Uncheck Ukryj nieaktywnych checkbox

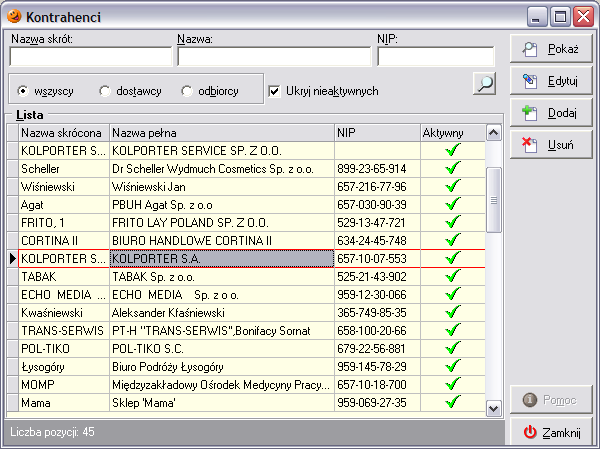pyautogui.click(x=274, y=91)
